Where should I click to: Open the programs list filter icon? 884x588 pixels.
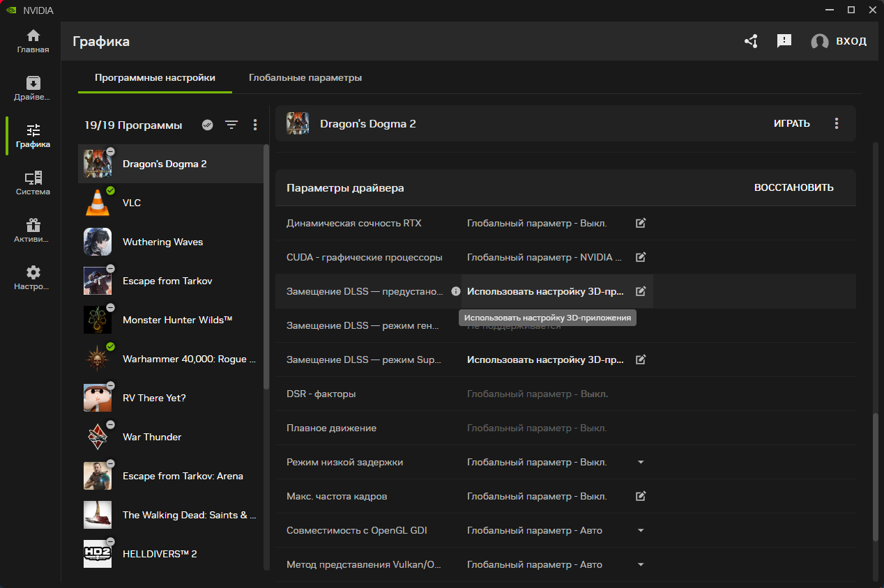tap(231, 125)
